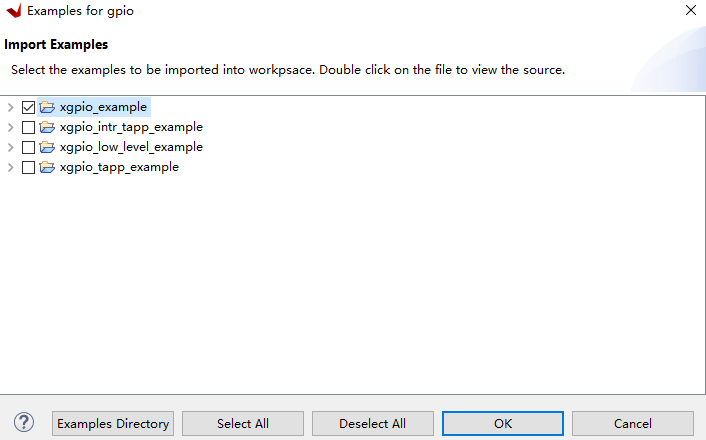Screen dimensions: 706x440
Task: Click the xgpio_low_level_example folder icon
Action: [47, 147]
